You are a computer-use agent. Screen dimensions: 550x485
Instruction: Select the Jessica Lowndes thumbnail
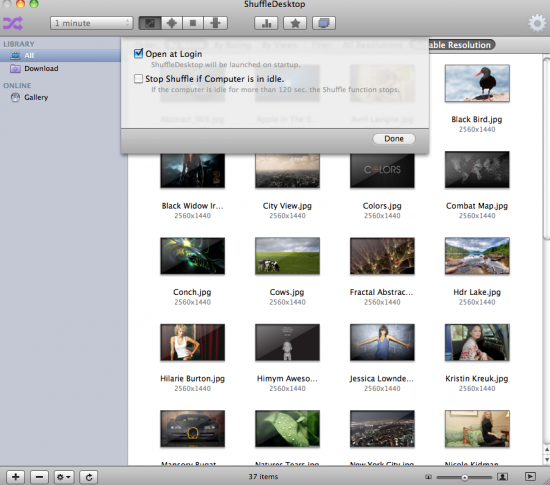(382, 342)
